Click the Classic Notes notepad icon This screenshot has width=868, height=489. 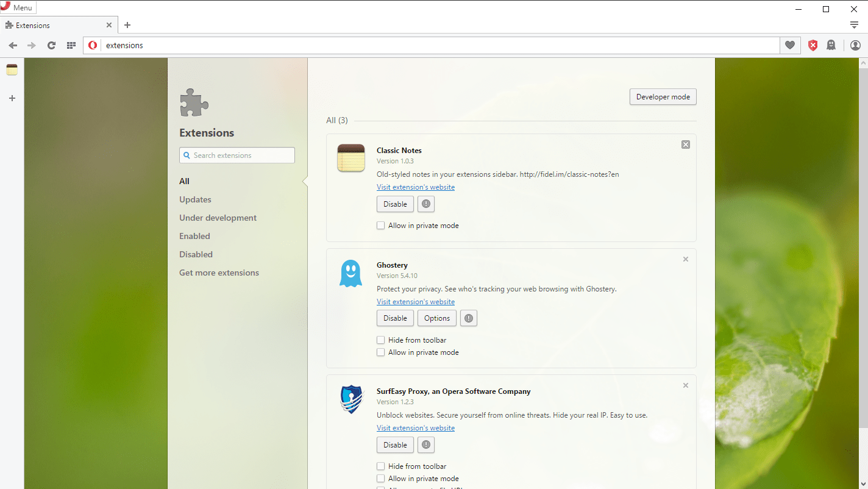(350, 158)
